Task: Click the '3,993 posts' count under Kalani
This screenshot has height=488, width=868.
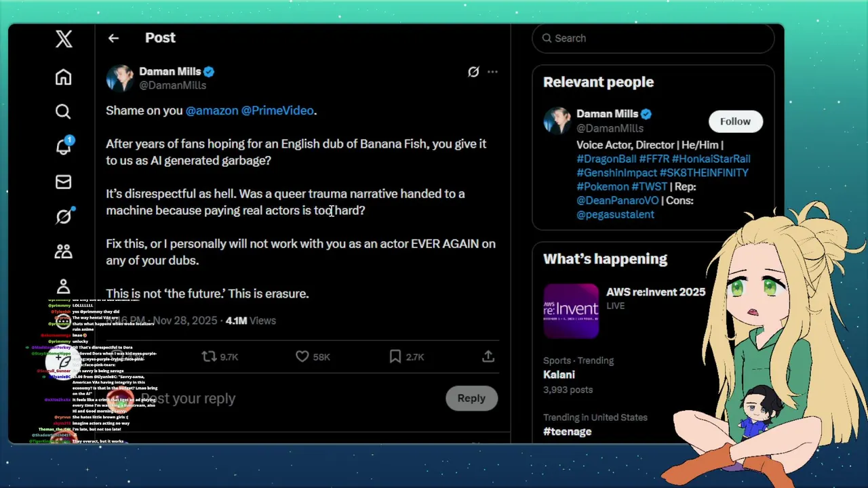Action: (568, 390)
